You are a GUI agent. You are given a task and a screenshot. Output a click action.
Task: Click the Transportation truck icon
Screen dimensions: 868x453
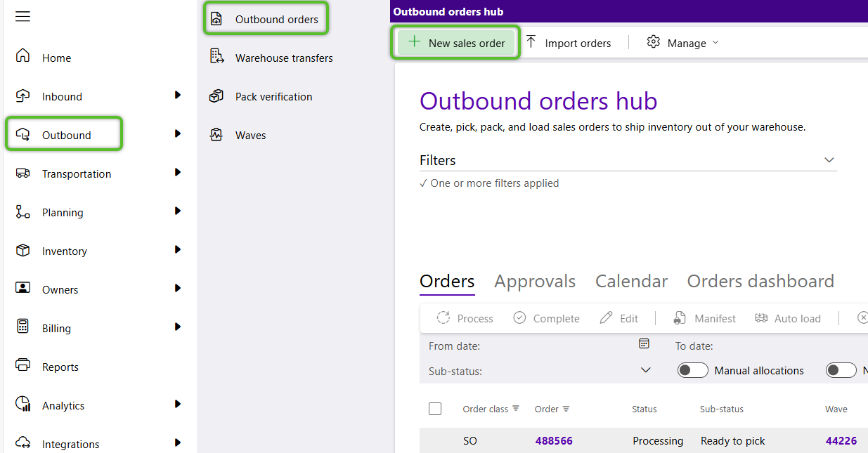tap(22, 173)
